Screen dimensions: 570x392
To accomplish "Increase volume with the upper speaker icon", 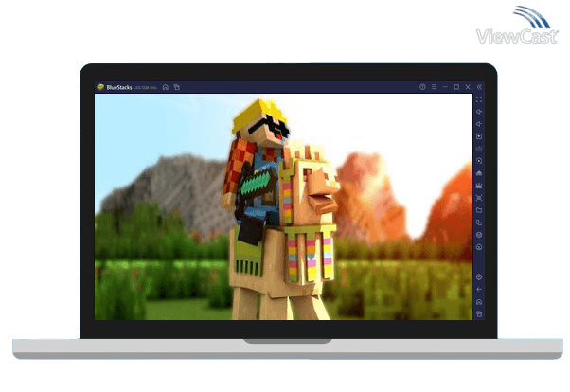I will (x=479, y=112).
